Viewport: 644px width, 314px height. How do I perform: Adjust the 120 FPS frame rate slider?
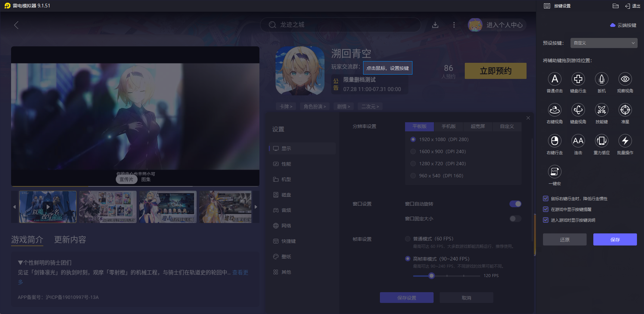[432, 276]
